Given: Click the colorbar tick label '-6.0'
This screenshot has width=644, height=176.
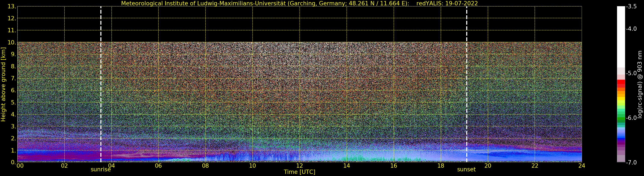Looking at the screenshot, I should pyautogui.click(x=631, y=118).
